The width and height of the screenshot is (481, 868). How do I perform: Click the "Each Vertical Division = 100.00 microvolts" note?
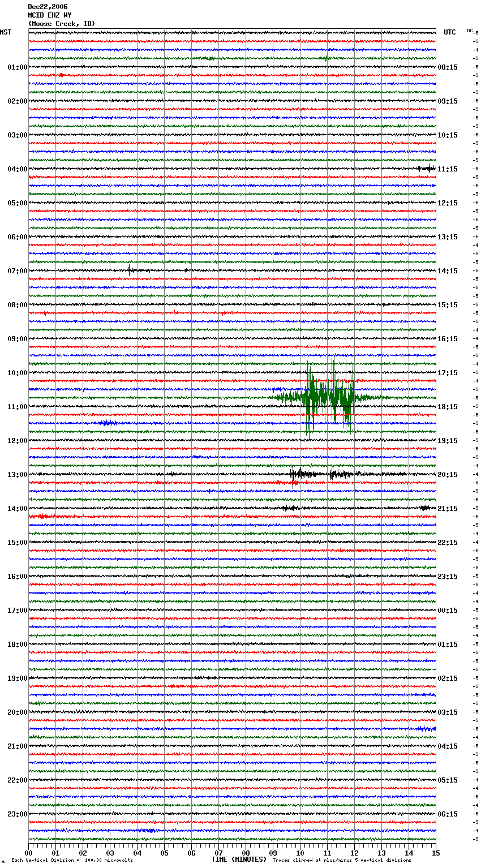click(x=72, y=860)
